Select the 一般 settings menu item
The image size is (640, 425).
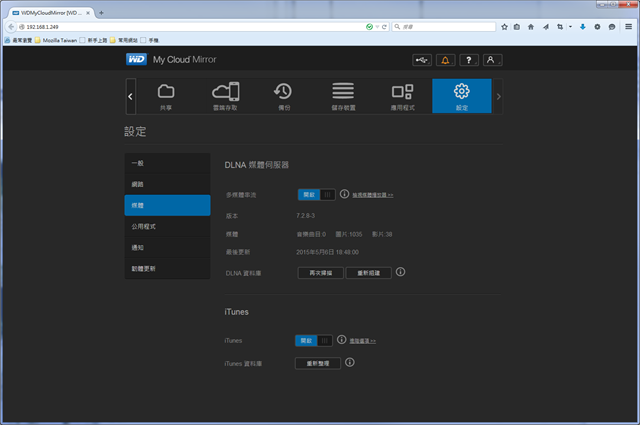pyautogui.click(x=167, y=163)
